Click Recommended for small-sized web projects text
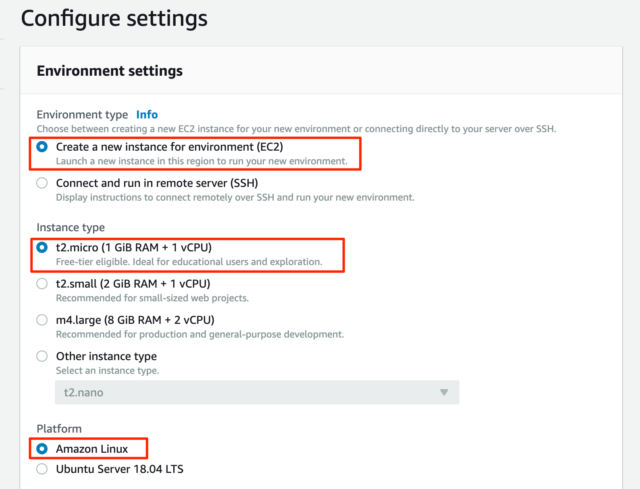This screenshot has height=489, width=640. click(x=152, y=298)
